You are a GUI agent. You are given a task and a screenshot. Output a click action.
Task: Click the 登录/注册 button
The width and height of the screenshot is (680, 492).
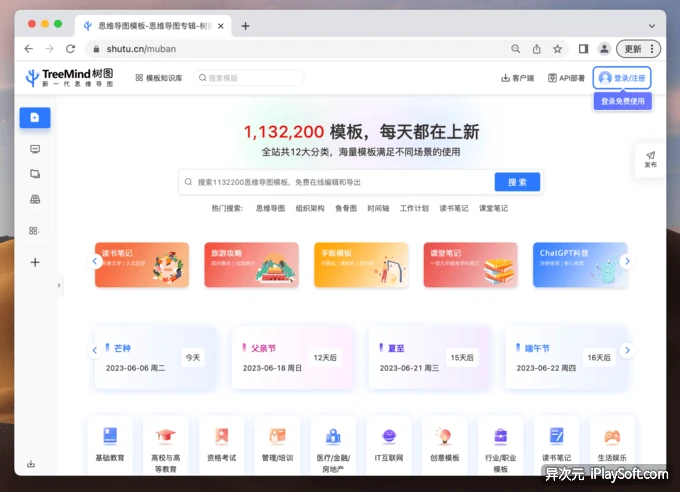(x=622, y=78)
